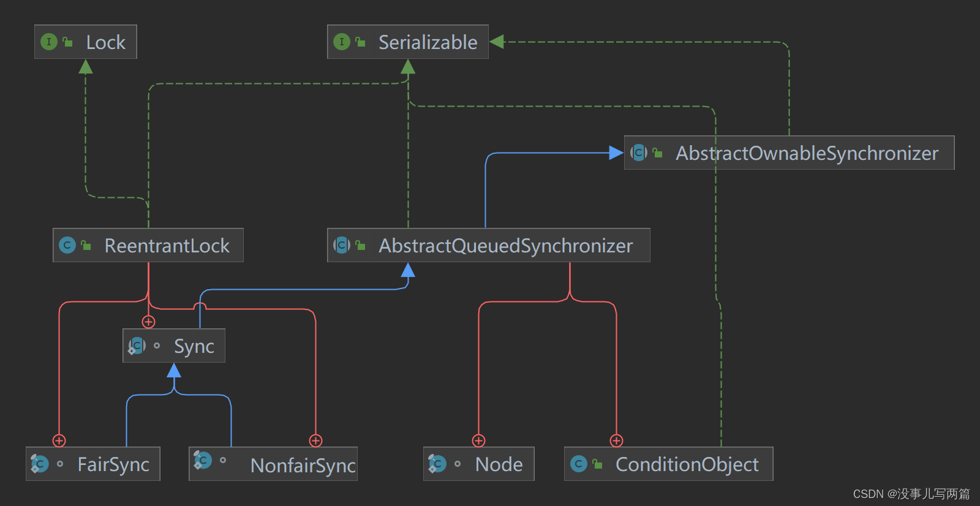Select the Serializable interface node
Screen dimensions: 980x506
pyautogui.click(x=408, y=42)
